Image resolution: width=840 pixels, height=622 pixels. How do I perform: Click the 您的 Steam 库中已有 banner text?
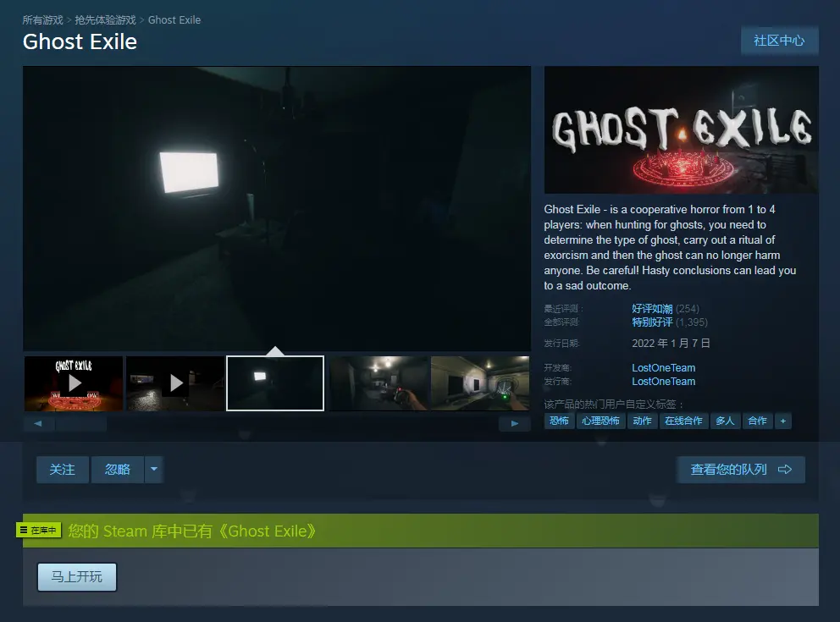(191, 531)
